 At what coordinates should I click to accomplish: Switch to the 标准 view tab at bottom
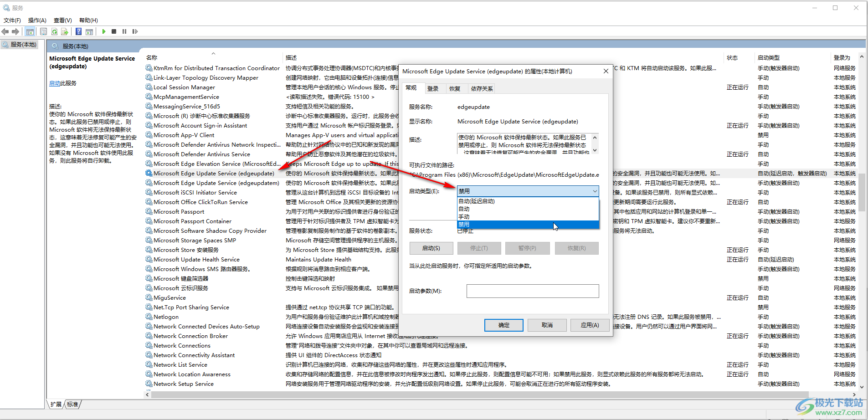72,404
